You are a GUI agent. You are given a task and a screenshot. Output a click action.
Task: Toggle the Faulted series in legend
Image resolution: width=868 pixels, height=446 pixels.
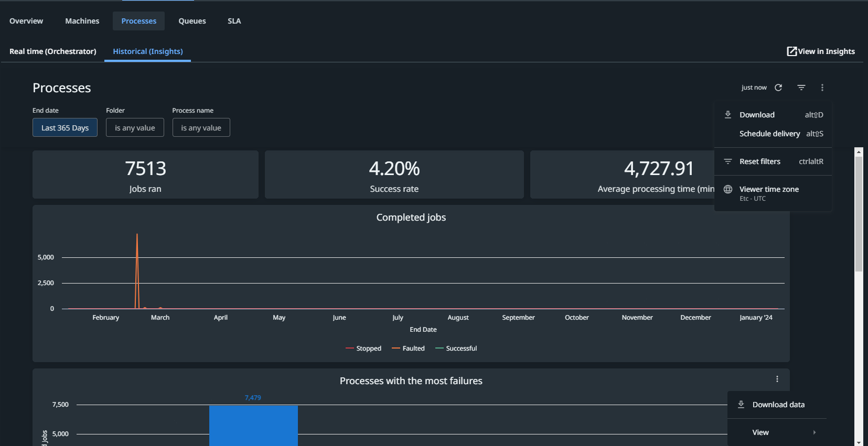click(x=409, y=349)
